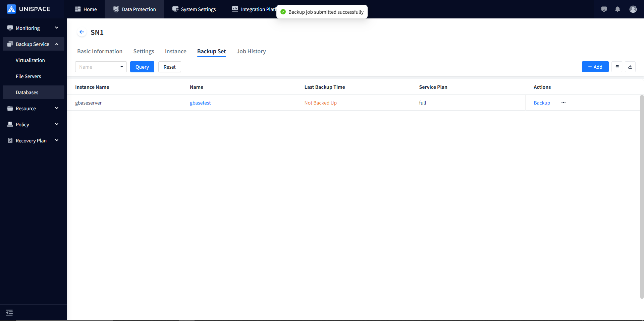Collapse the Backup Service section
Viewport: 644px width, 321px height.
click(x=34, y=44)
